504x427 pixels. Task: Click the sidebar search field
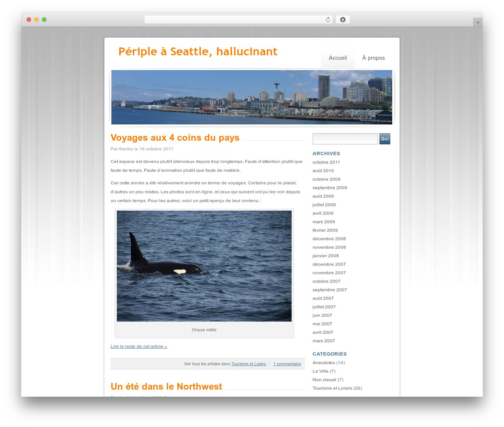tap(345, 139)
